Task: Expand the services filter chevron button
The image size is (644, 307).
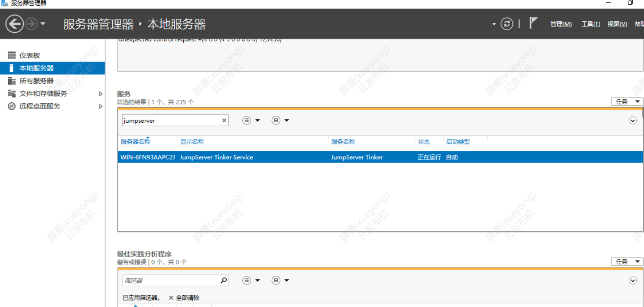Action: [x=633, y=121]
